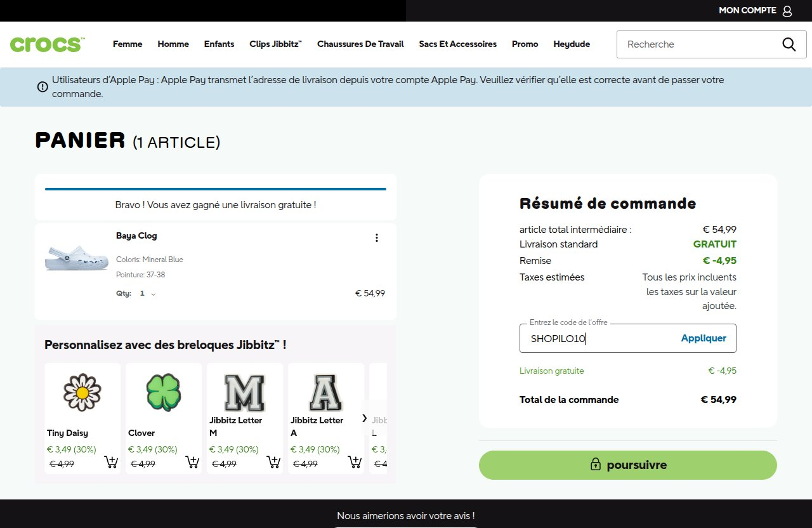
Task: Open the Qty quantity dropdown
Action: pos(148,294)
